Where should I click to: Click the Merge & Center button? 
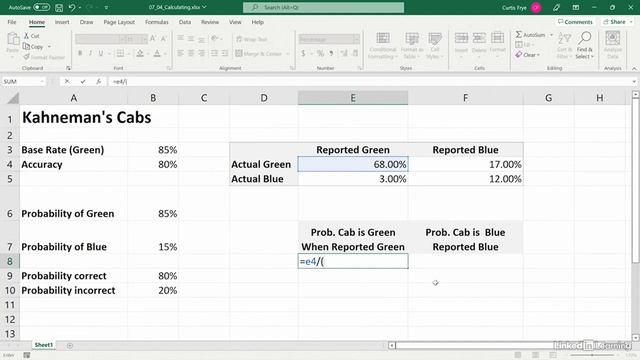pyautogui.click(x=259, y=53)
